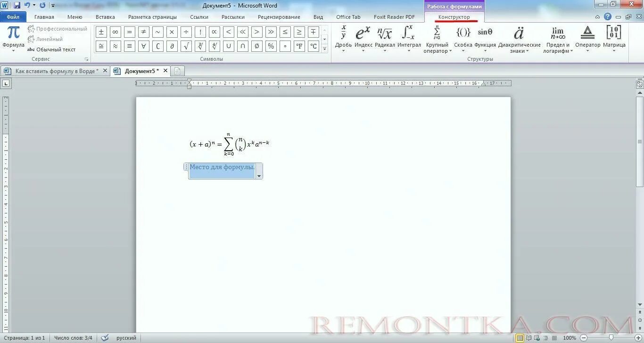Image resolution: width=644 pixels, height=343 pixels.
Task: Open the Главная ribbon tab
Action: [44, 17]
